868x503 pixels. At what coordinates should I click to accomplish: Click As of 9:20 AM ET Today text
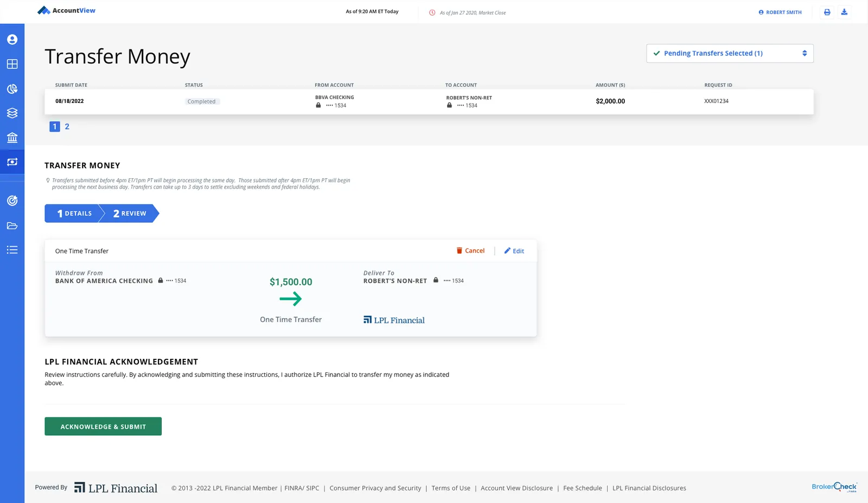coord(372,11)
